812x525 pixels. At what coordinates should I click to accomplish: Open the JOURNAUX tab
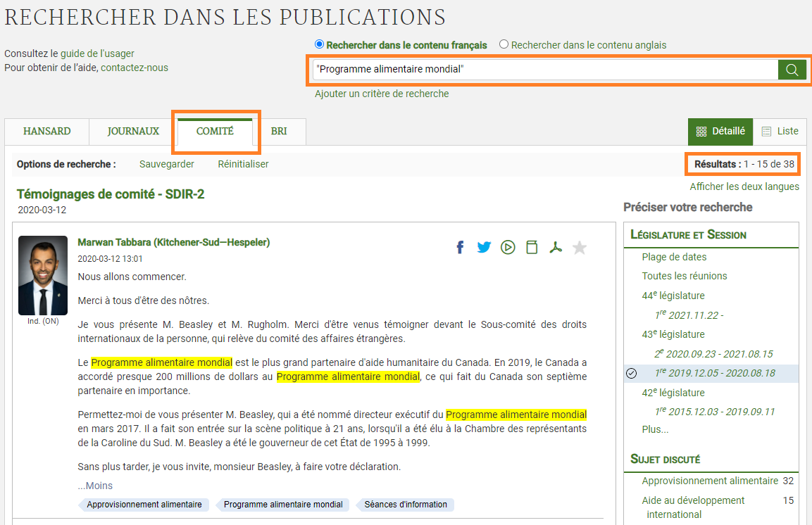click(133, 132)
